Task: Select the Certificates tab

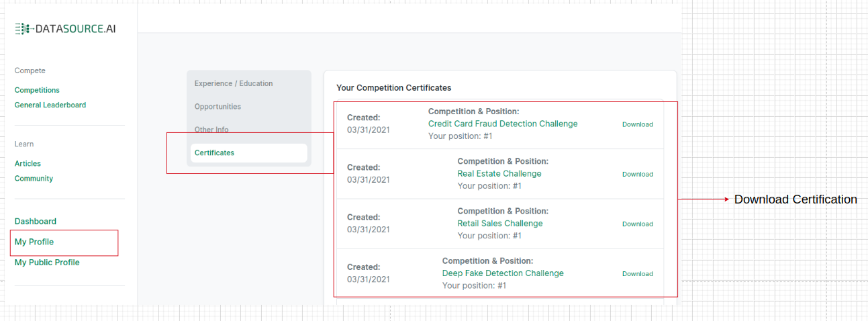Action: point(214,152)
